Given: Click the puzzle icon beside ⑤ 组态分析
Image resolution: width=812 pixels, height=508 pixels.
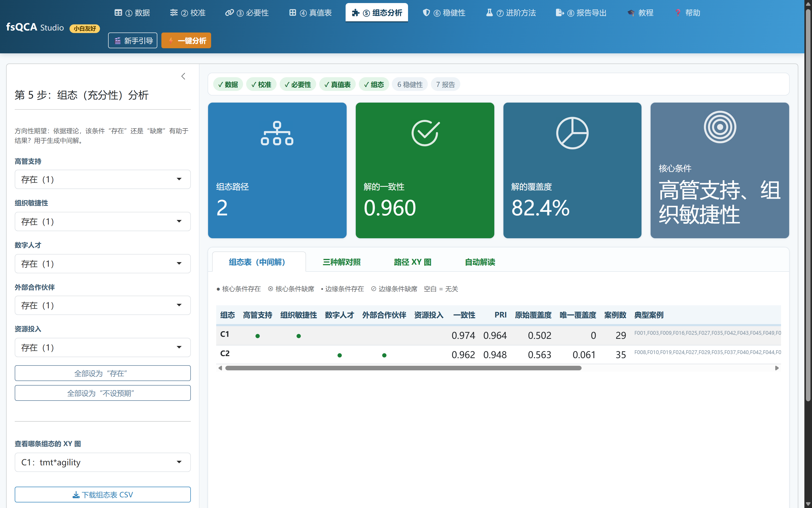Looking at the screenshot, I should click(356, 13).
